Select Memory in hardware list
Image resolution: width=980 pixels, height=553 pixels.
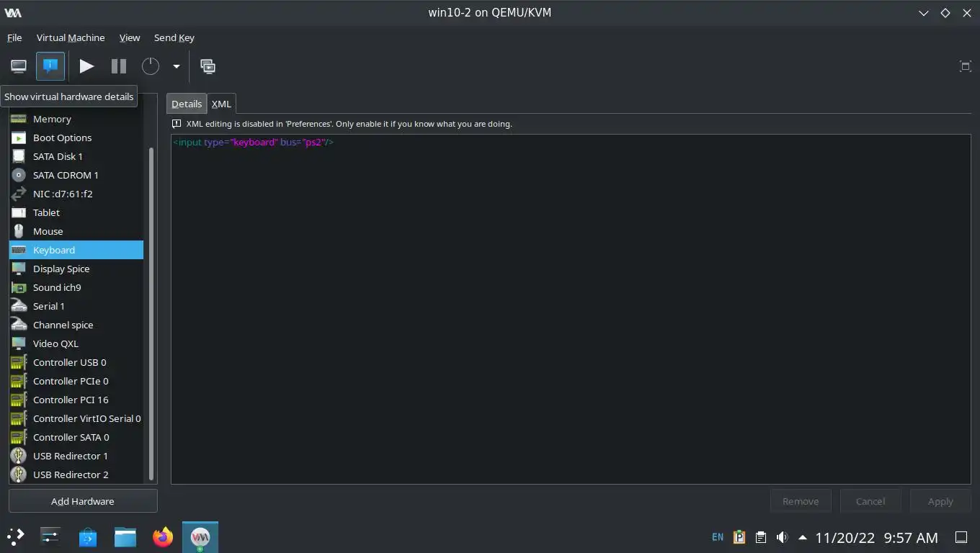coord(76,119)
